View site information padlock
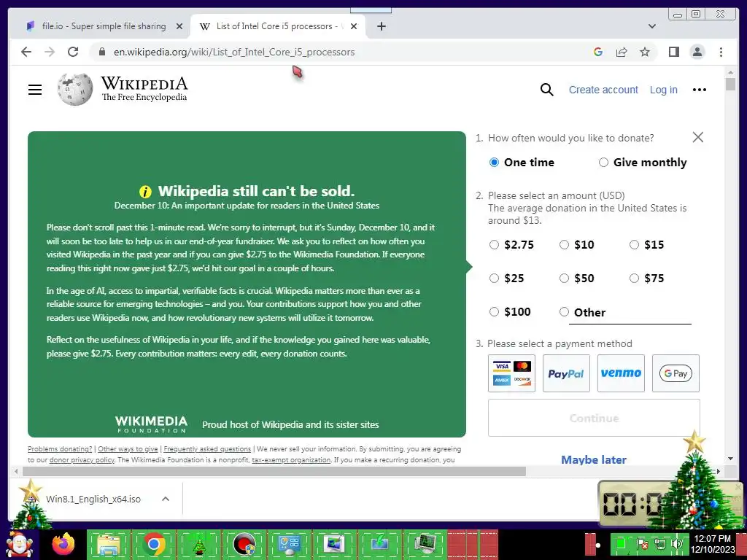The height and width of the screenshot is (560, 747). click(x=101, y=52)
